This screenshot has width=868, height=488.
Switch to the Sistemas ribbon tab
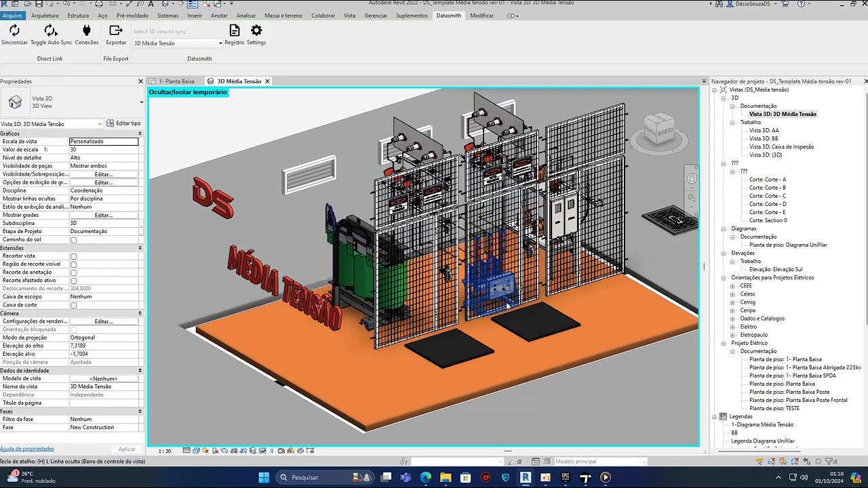pos(167,15)
